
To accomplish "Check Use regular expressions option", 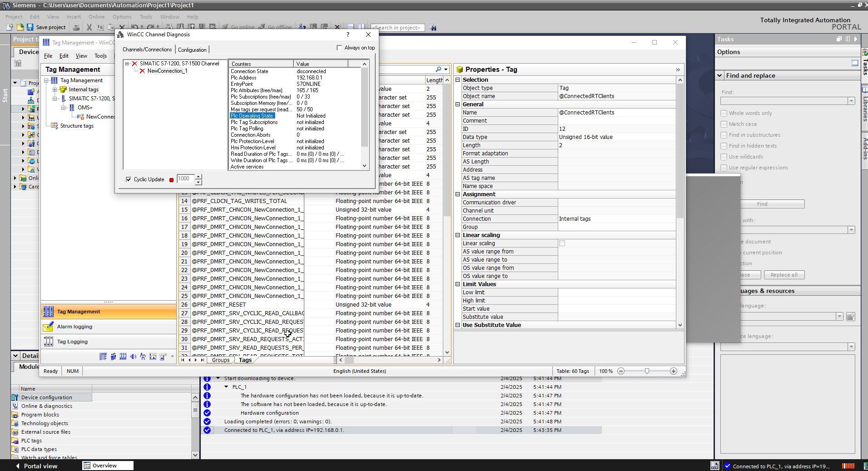I will pyautogui.click(x=724, y=168).
